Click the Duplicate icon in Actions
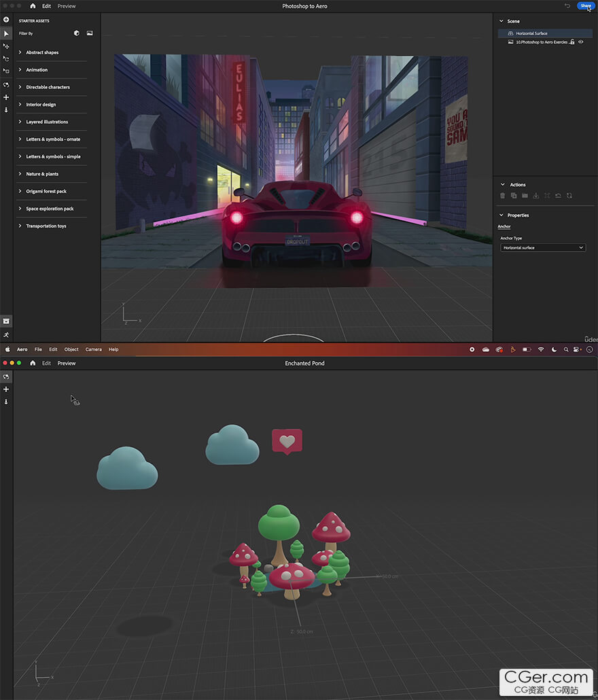 (x=514, y=196)
